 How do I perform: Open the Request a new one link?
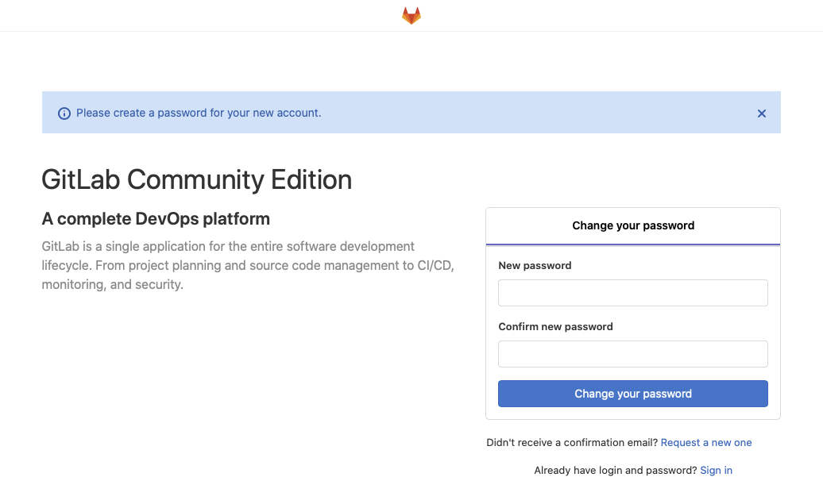click(x=706, y=443)
